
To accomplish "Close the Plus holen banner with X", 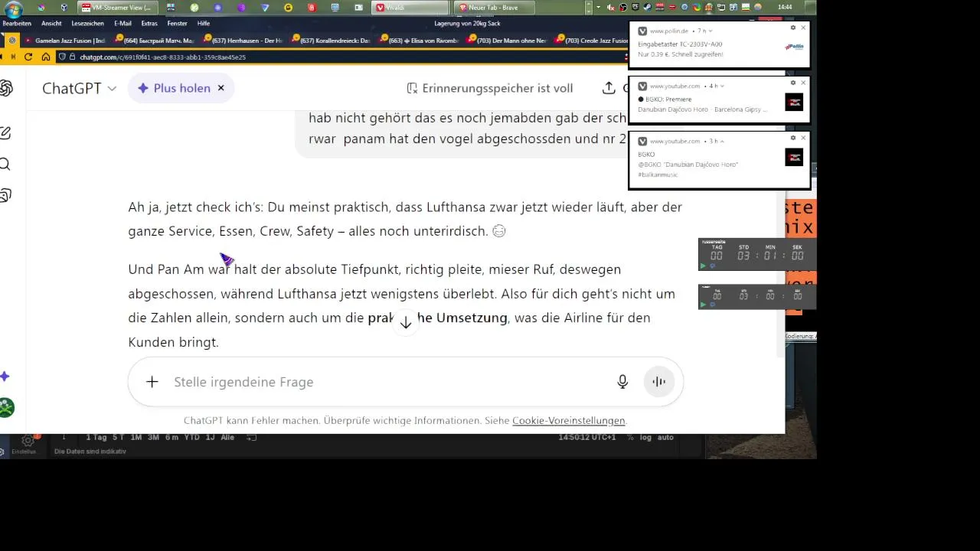I will tap(220, 88).
